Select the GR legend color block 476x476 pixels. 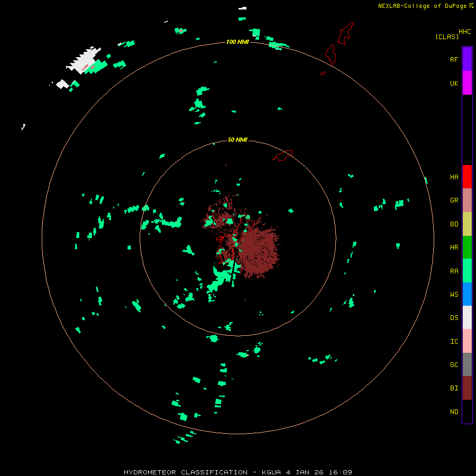click(467, 200)
